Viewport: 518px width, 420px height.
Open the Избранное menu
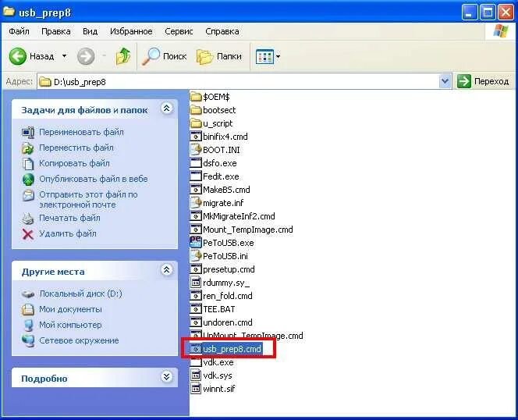131,31
